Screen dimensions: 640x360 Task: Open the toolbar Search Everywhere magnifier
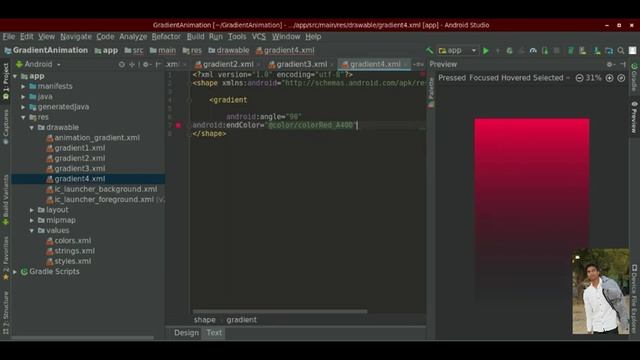point(621,51)
